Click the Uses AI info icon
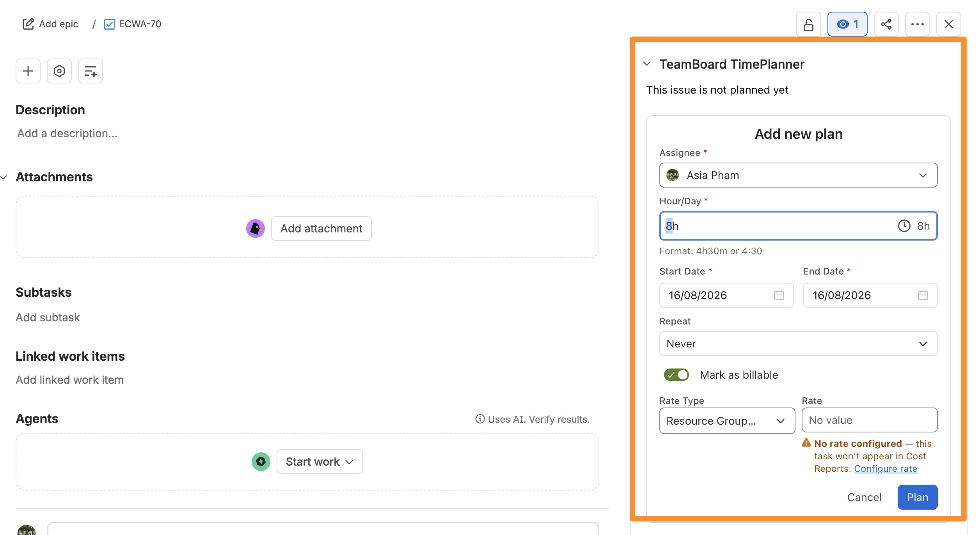This screenshot has width=980, height=535. [480, 419]
